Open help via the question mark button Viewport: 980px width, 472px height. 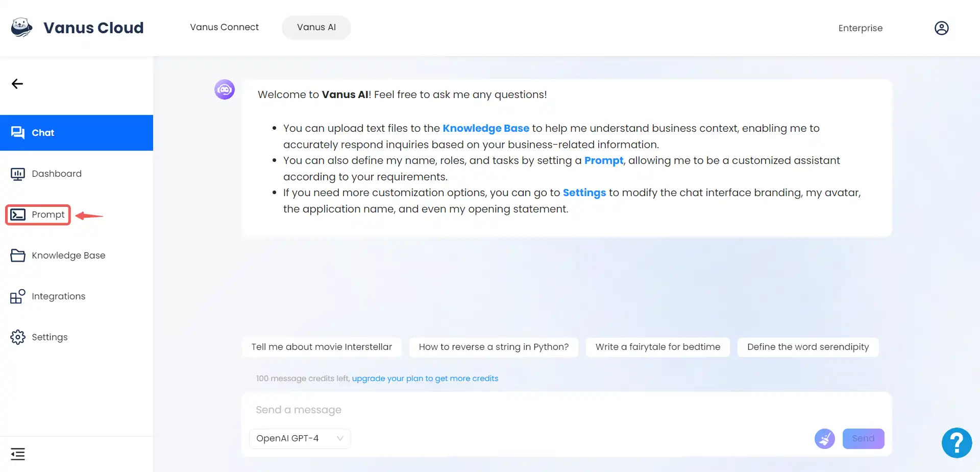(957, 443)
